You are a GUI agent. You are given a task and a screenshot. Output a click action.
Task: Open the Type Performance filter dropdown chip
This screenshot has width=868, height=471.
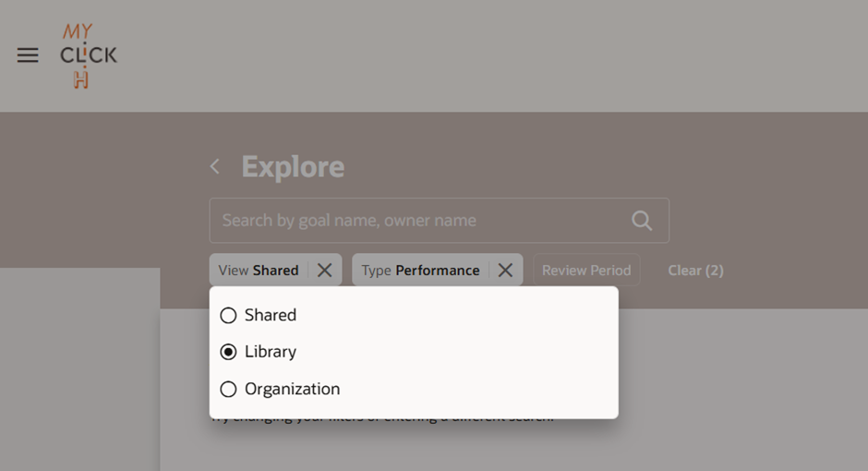pos(421,270)
